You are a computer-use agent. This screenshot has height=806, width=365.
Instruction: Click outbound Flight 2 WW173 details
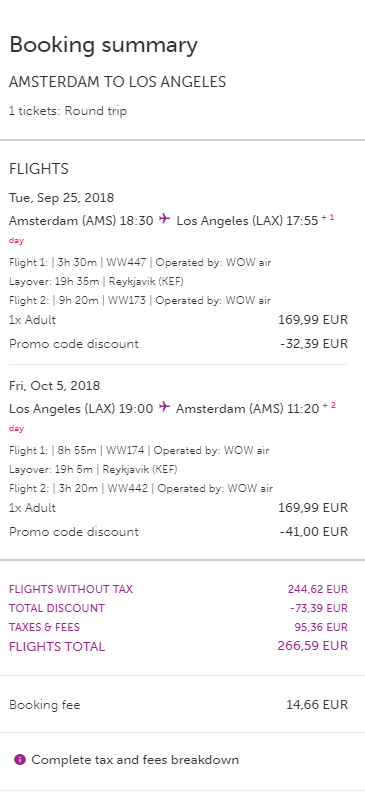pos(140,301)
